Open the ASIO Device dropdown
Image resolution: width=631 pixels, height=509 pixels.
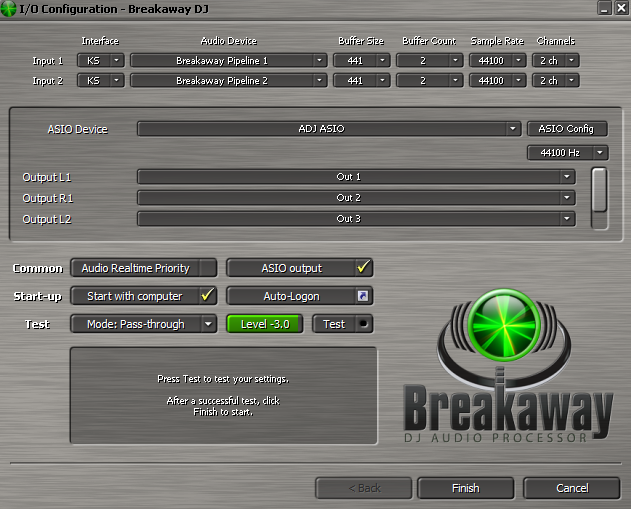[329, 129]
